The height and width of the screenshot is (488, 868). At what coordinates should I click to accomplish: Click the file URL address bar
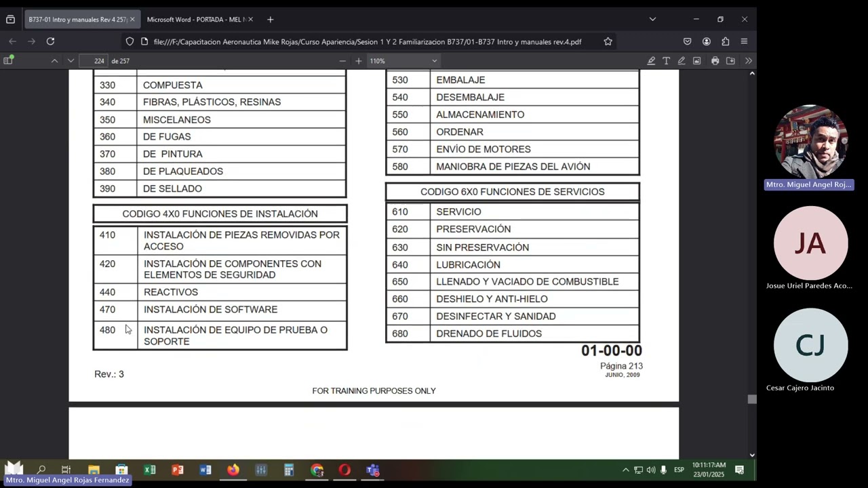[x=368, y=41]
